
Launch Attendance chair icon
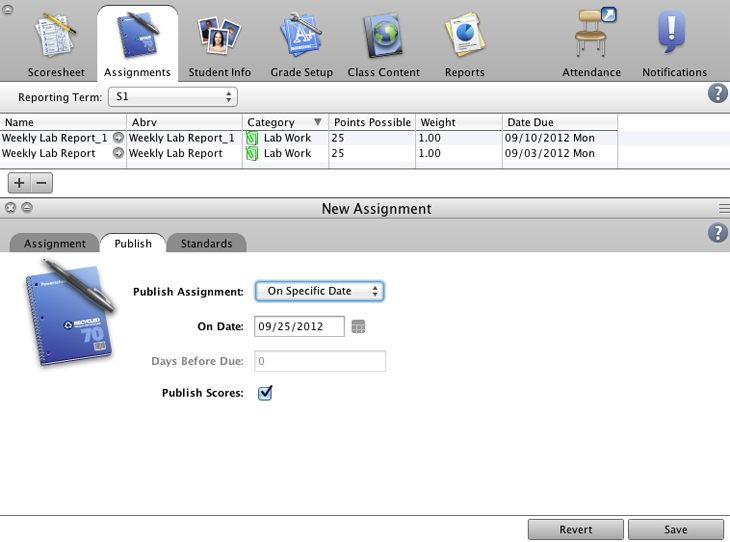[592, 36]
